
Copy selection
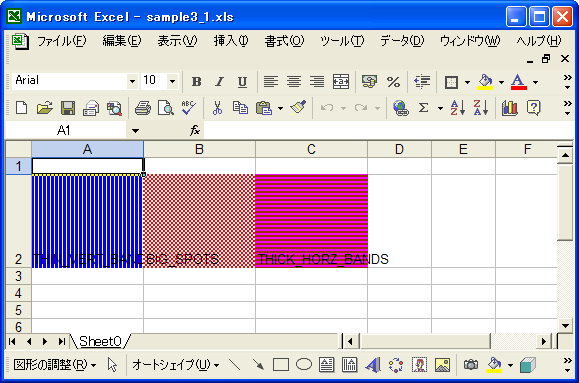(x=240, y=108)
